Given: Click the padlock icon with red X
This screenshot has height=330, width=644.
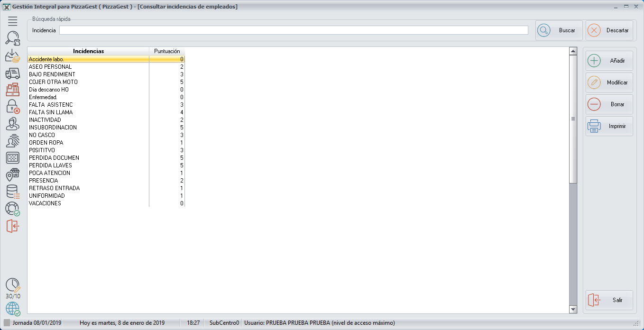Looking at the screenshot, I should click(x=13, y=107).
